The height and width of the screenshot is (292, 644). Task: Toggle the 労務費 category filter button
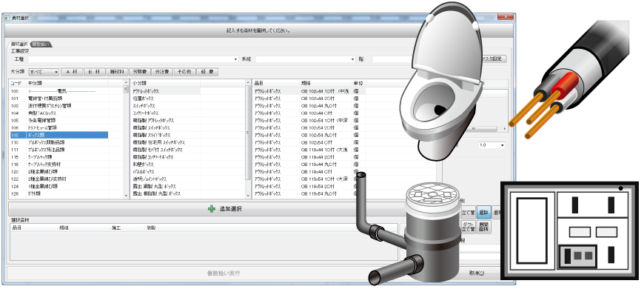[140, 72]
